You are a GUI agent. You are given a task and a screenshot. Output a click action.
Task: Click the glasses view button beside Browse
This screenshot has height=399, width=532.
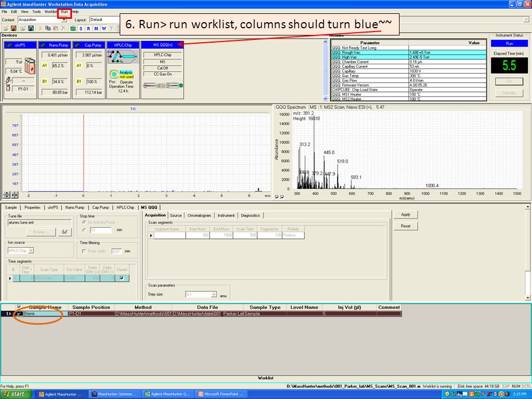64,232
